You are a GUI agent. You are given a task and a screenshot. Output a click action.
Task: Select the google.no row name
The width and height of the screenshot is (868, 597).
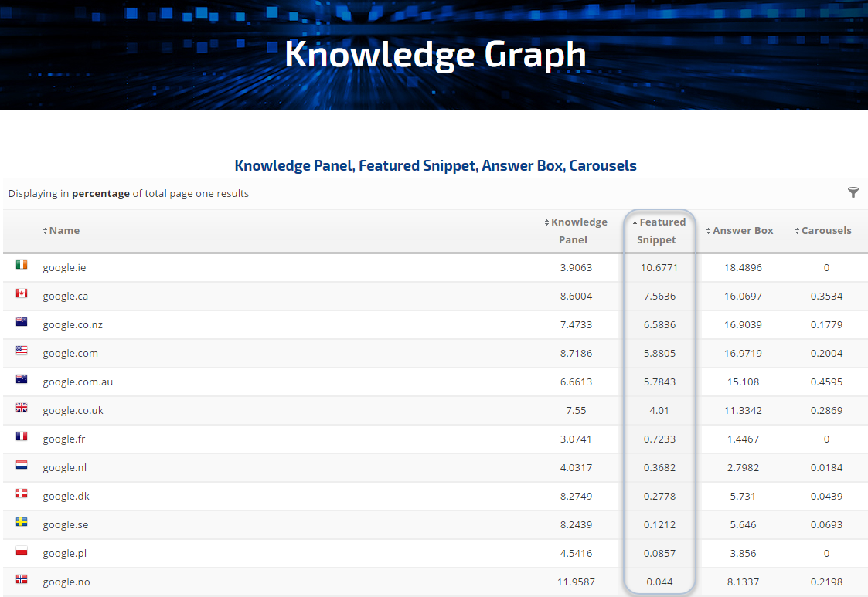pos(66,582)
